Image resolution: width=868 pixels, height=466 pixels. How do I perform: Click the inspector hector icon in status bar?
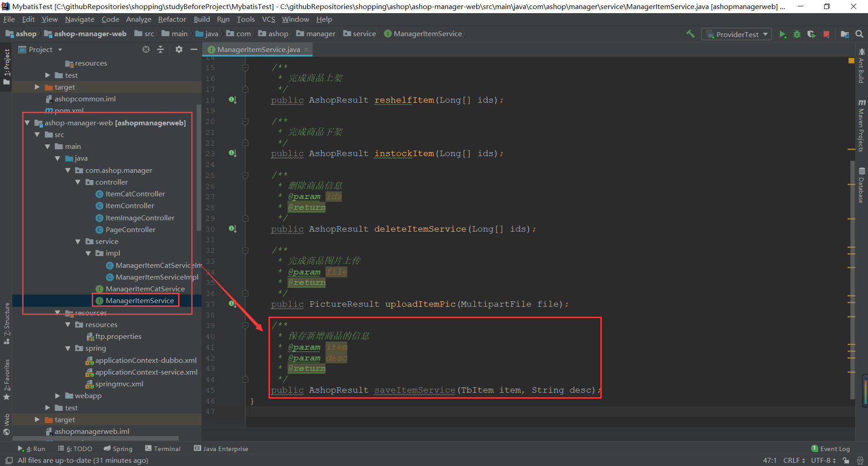tap(860, 461)
